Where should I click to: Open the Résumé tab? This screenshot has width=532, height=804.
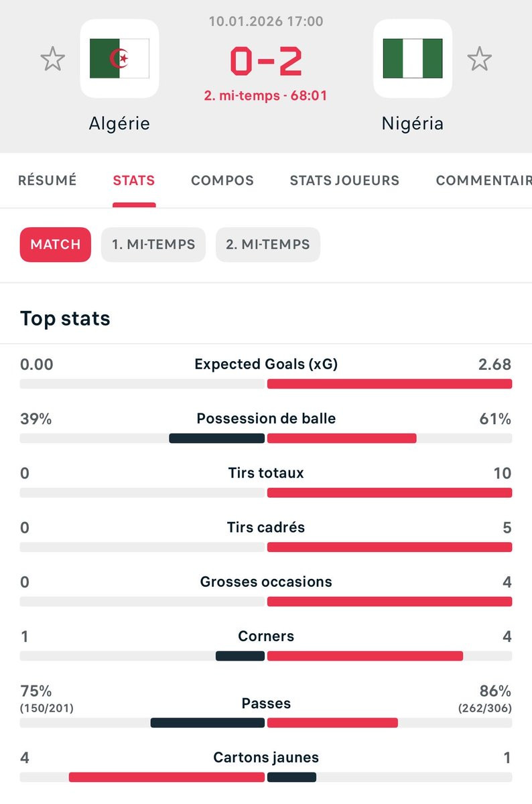point(47,180)
